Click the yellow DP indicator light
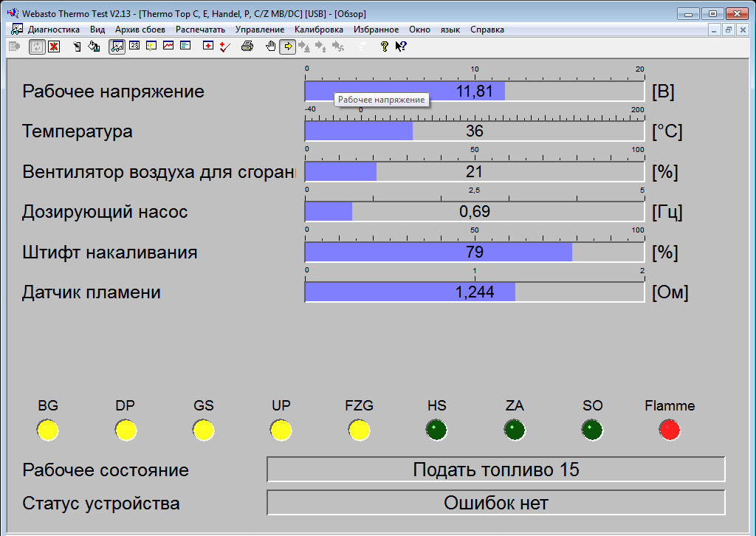 click(126, 430)
